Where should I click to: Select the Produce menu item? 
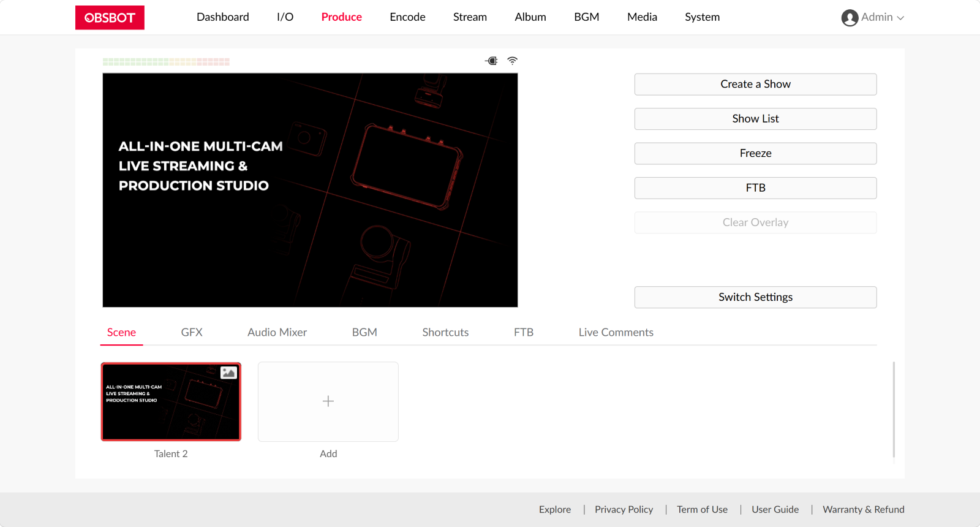point(342,17)
